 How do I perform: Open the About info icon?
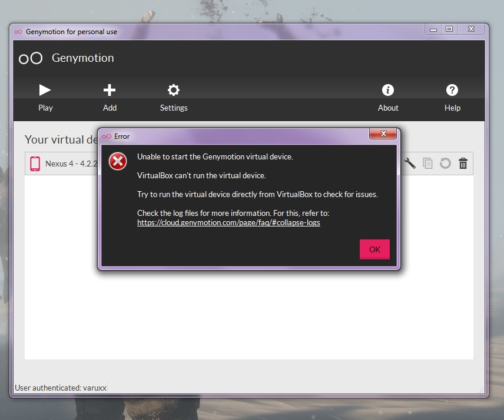point(388,97)
